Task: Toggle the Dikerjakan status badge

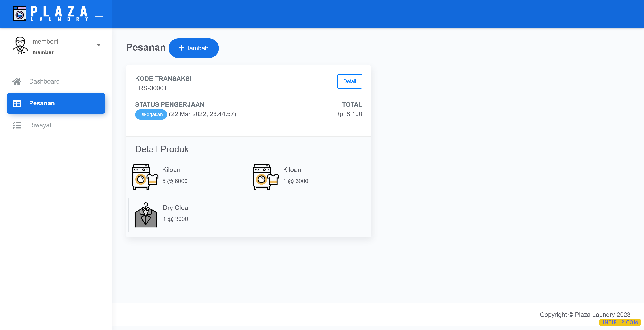Action: (151, 114)
